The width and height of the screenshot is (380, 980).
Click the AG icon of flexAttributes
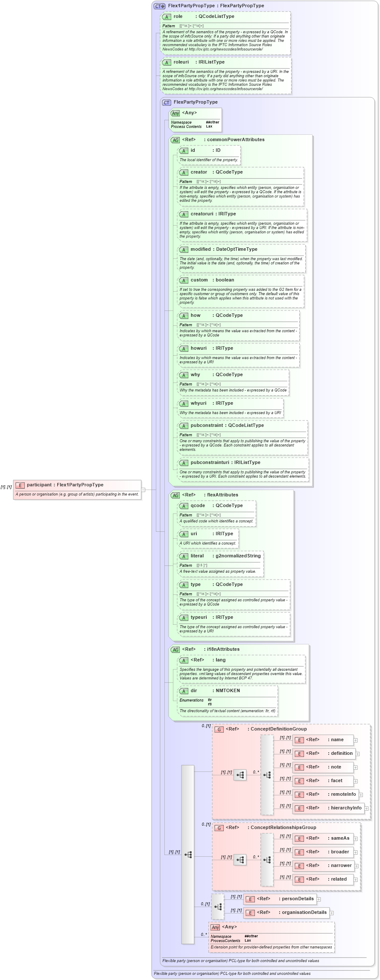tap(175, 495)
